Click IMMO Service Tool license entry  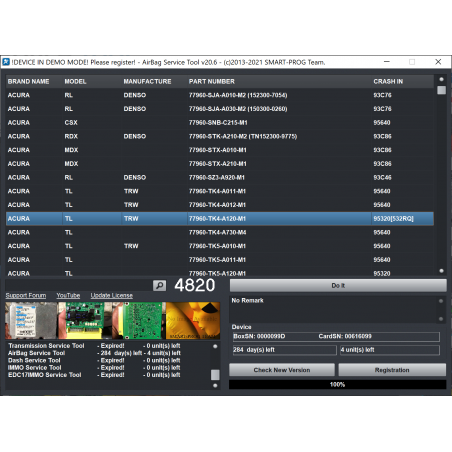94,368
